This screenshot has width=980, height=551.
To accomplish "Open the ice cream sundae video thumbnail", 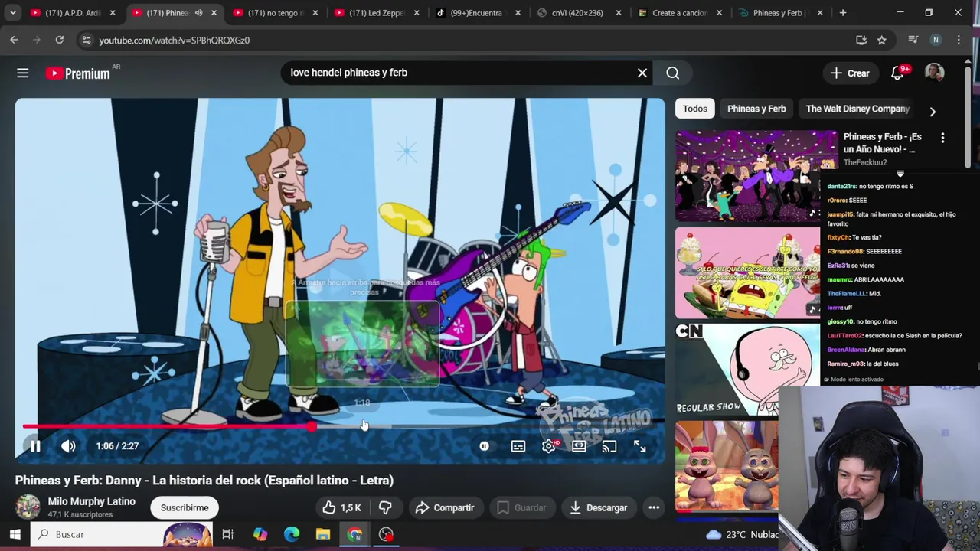I will click(x=747, y=272).
